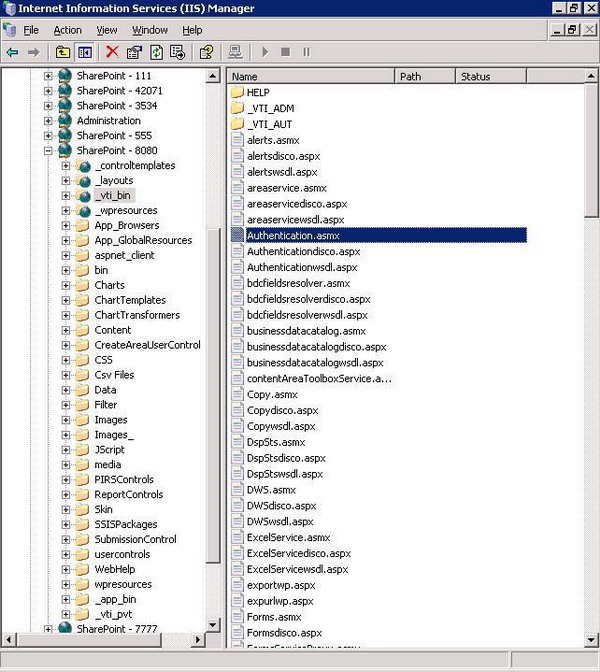
Task: Select the file areaservice.asmx
Action: [x=287, y=188]
